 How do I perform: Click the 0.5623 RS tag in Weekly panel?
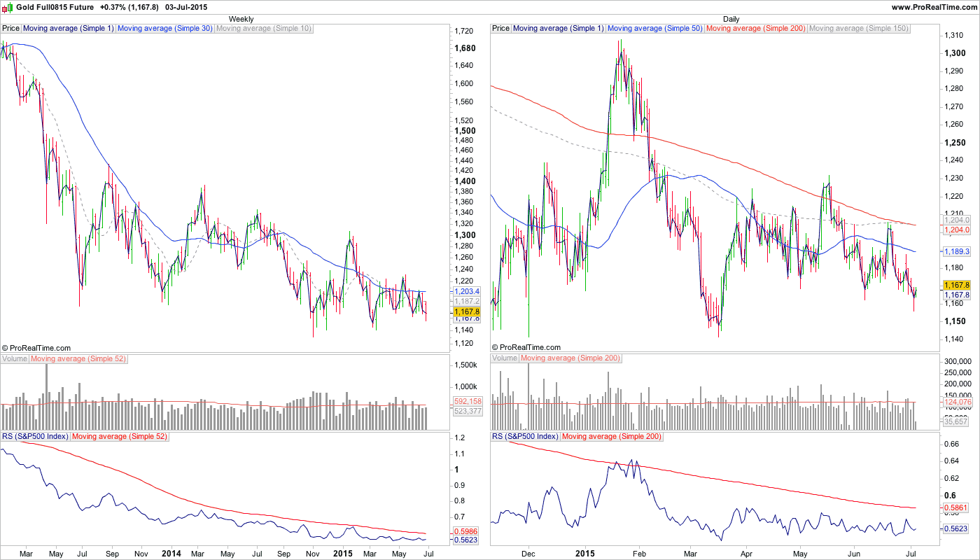(465, 540)
